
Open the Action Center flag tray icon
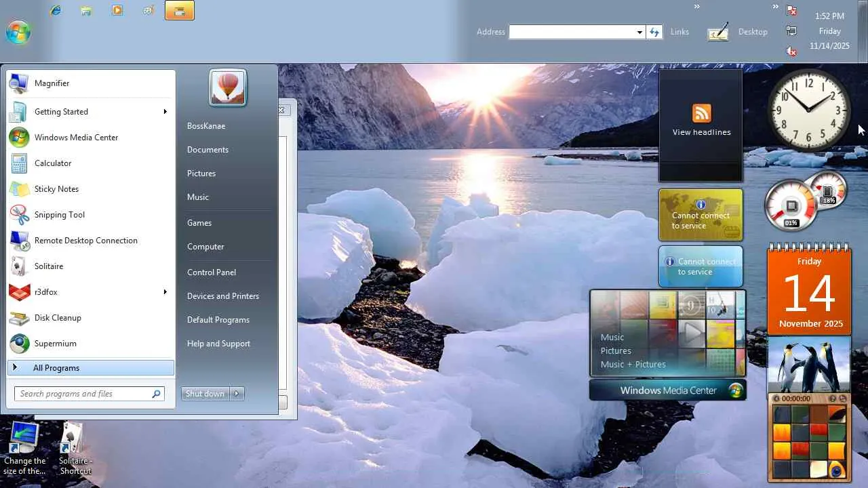click(x=791, y=10)
